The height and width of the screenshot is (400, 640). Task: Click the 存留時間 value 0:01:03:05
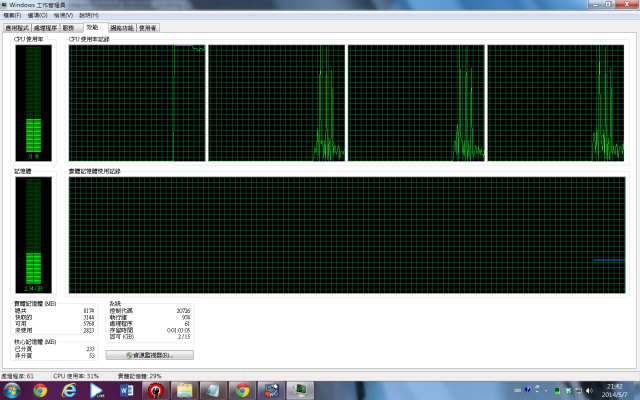(178, 330)
